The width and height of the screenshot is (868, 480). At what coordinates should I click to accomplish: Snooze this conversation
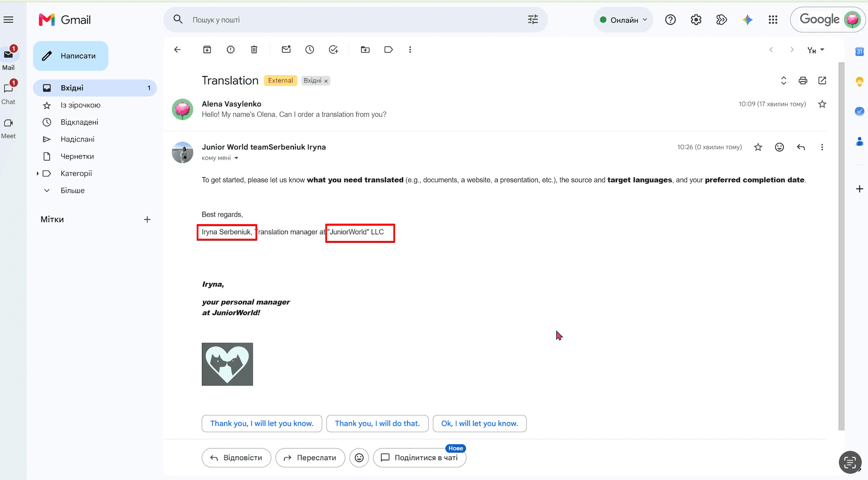click(310, 50)
